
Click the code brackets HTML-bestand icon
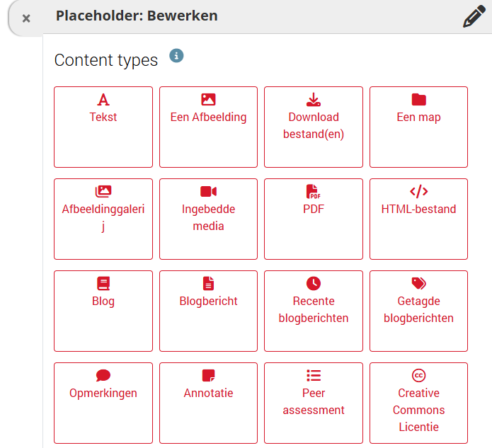pyautogui.click(x=418, y=191)
